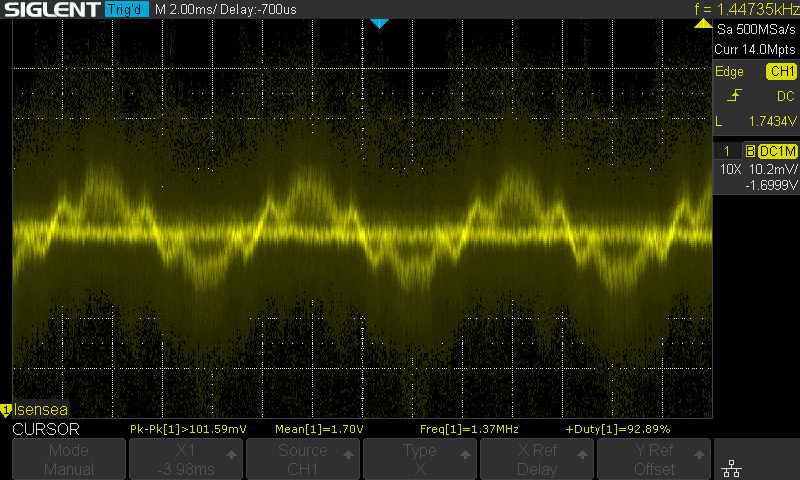The width and height of the screenshot is (800, 480).
Task: Click the blue trigger position marker
Action: pos(379,23)
